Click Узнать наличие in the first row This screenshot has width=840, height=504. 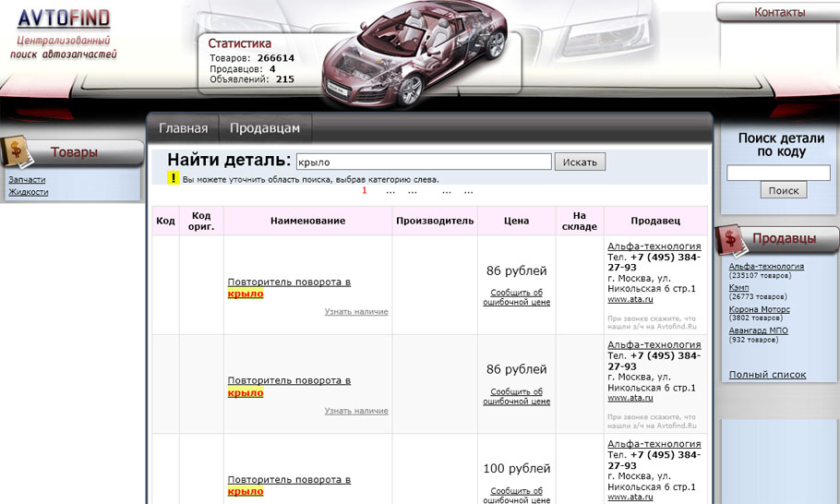[356, 312]
